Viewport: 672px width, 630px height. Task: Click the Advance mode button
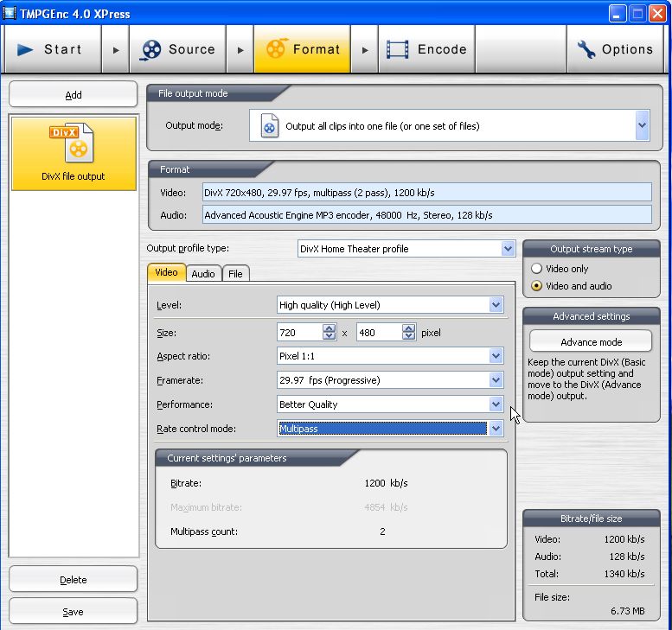pyautogui.click(x=591, y=341)
